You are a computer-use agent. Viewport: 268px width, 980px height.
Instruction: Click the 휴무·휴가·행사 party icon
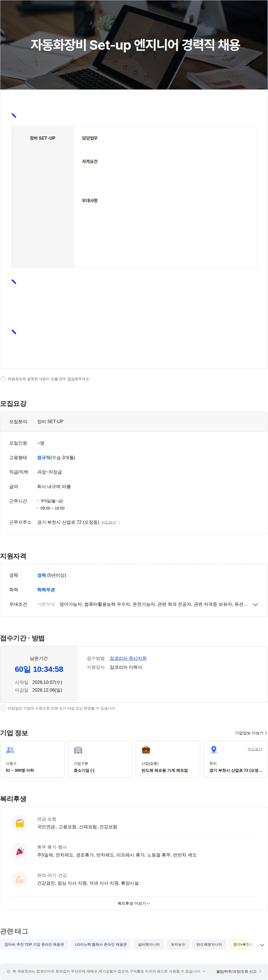tap(20, 851)
